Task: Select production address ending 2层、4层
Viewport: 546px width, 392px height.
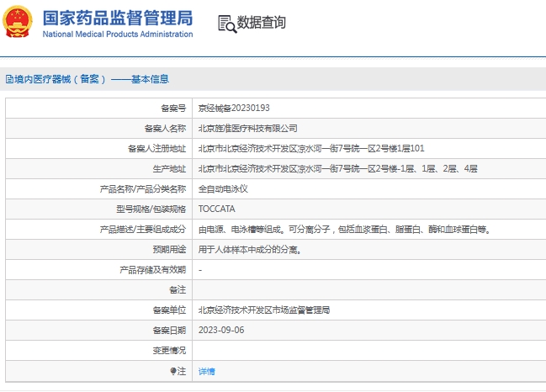Action: (337, 169)
